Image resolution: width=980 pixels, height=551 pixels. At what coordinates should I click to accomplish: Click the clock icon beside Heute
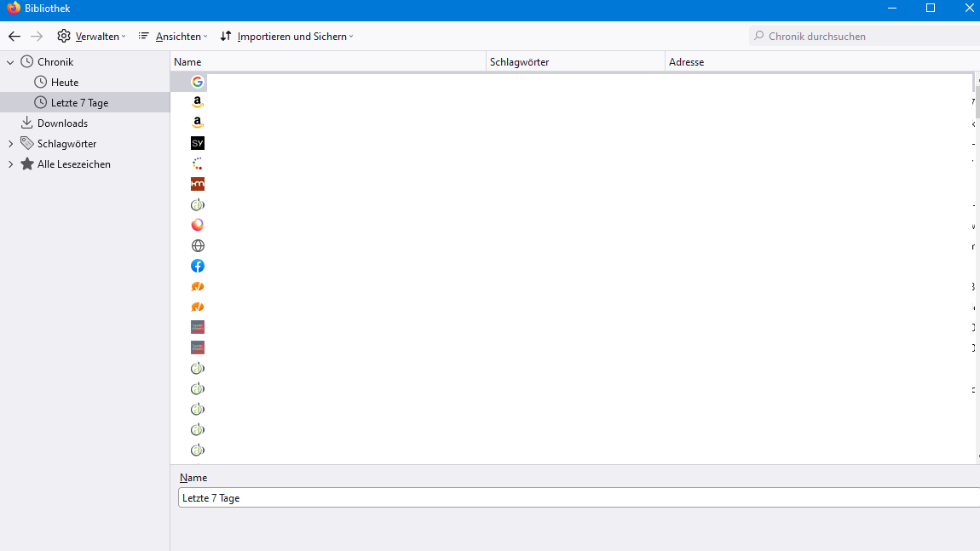coord(41,82)
